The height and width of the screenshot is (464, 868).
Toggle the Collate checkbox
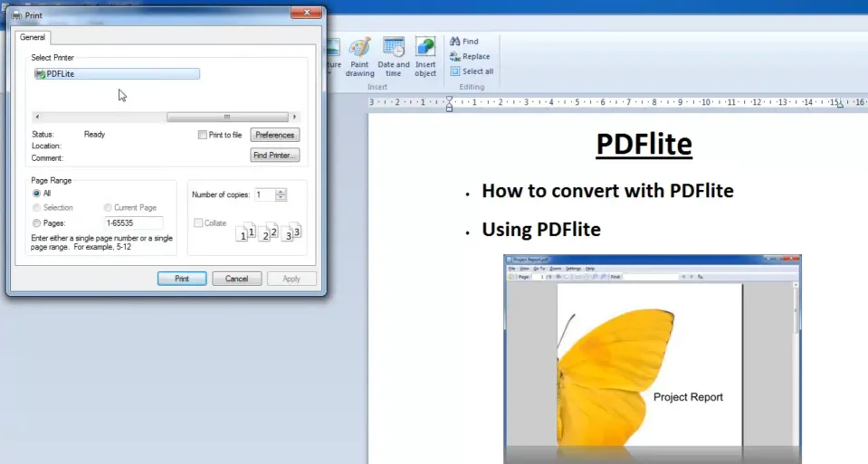pyautogui.click(x=198, y=223)
